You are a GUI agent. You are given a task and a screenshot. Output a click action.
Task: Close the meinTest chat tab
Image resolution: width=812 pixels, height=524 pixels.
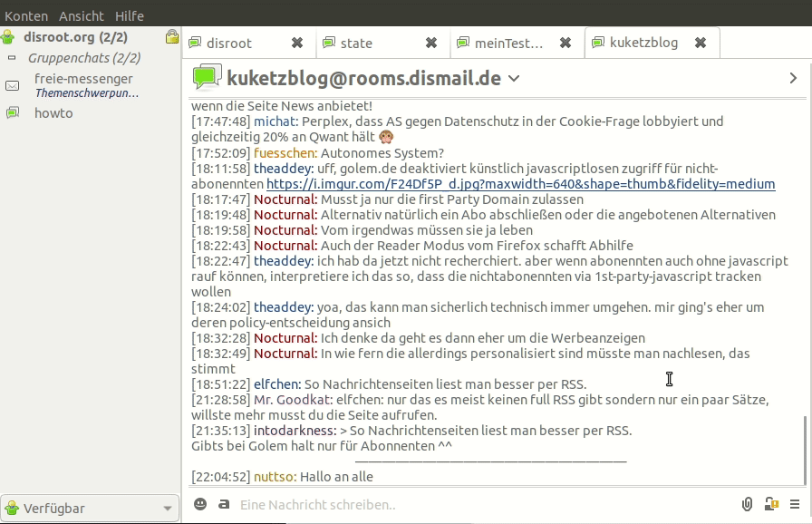[x=565, y=43]
